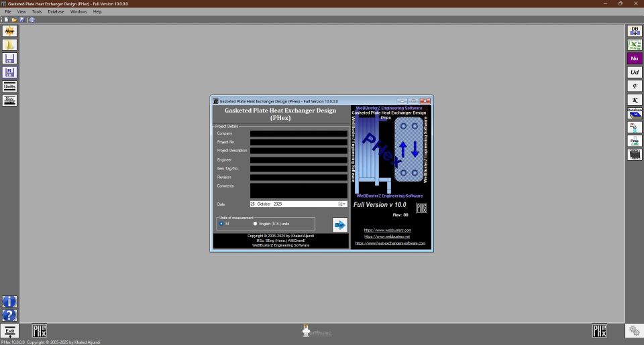Screen dimensions: 644x345
Task: Click the Exit icon at bottom left
Action: coord(10,331)
